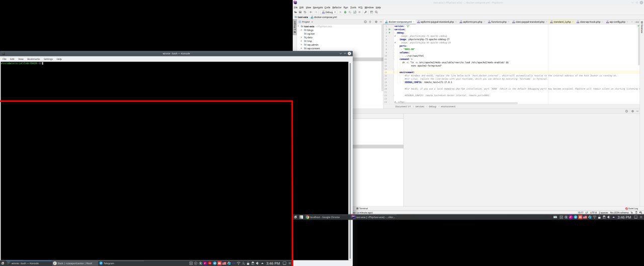644x266 pixels.
Task: Hide the Project panel with minus icon
Action: pos(381,22)
